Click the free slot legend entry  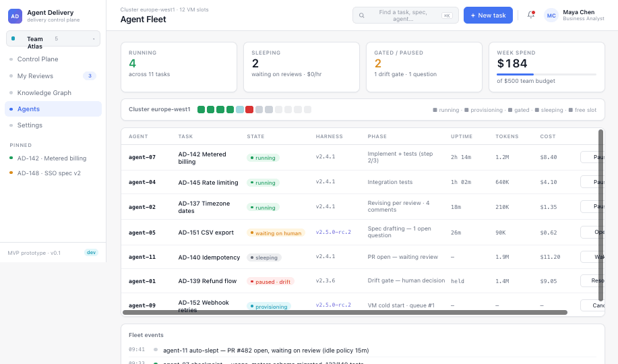pos(582,110)
